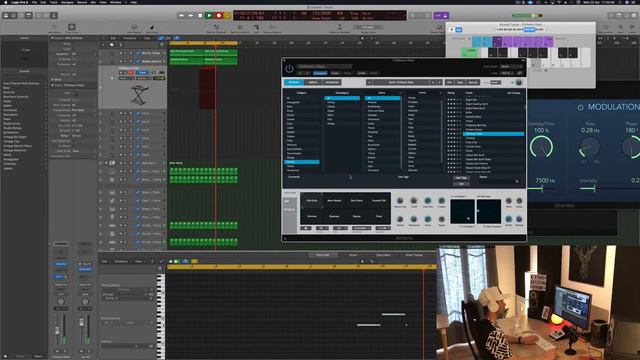
Task: Toggle the purple count-in button
Action: coord(438,16)
